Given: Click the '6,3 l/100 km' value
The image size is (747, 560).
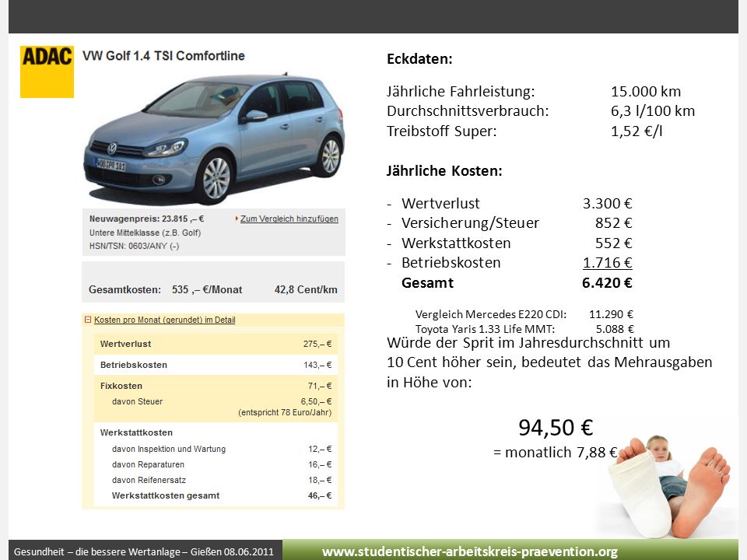Looking at the screenshot, I should (x=653, y=111).
